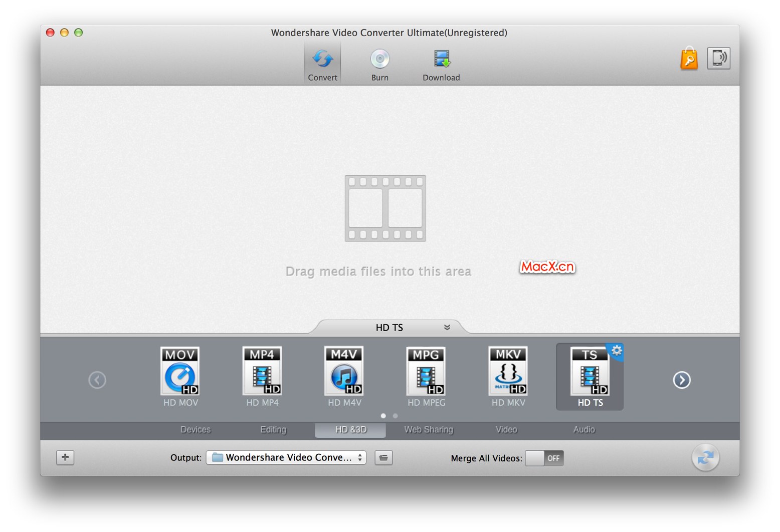
Task: Open settings gear on HD TS format
Action: (617, 351)
